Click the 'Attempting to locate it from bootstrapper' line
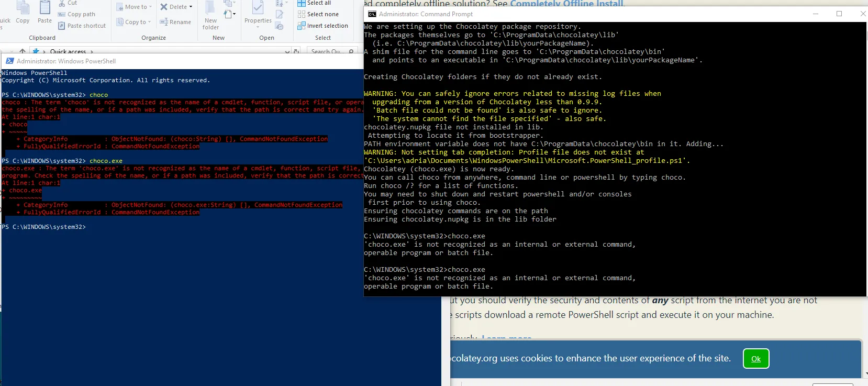868x386 pixels. [x=455, y=136]
